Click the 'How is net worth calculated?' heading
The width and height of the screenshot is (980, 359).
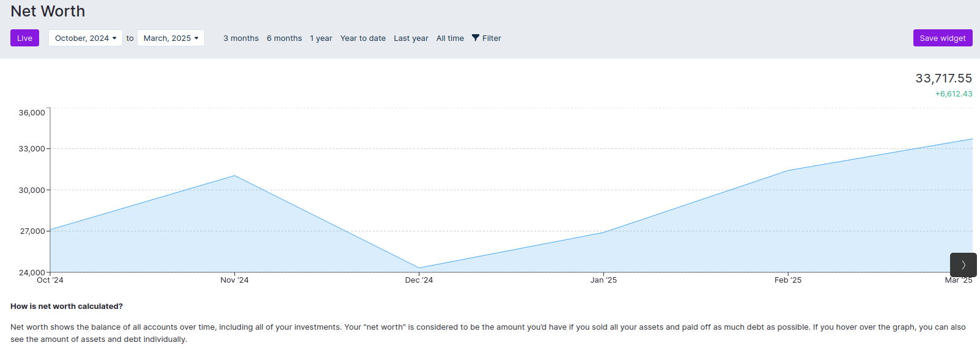67,306
